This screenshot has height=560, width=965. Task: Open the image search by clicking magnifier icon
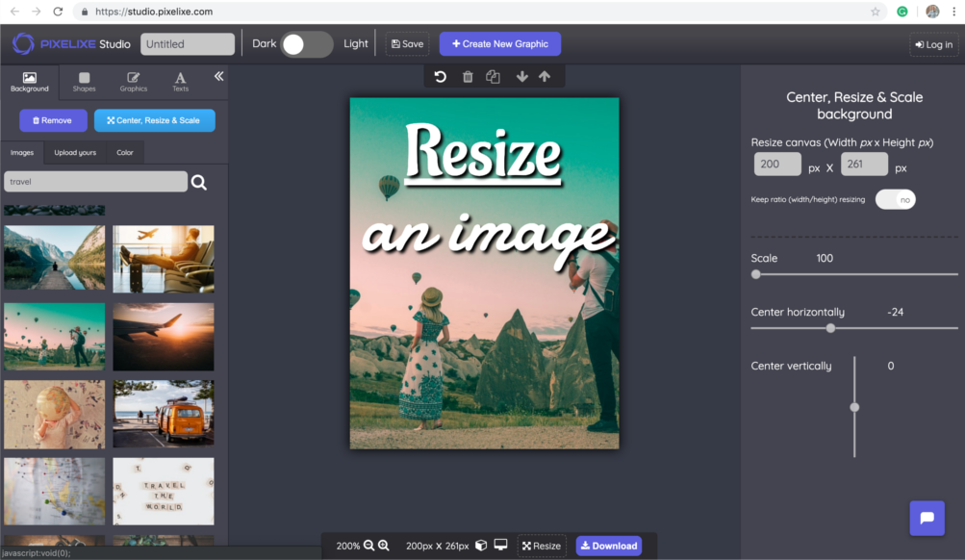pyautogui.click(x=199, y=181)
